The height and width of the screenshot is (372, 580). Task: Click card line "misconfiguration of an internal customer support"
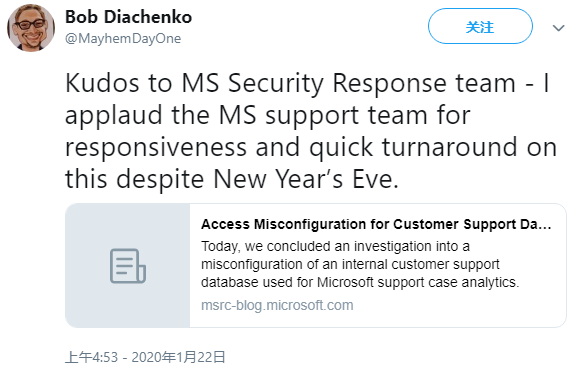pyautogui.click(x=350, y=264)
